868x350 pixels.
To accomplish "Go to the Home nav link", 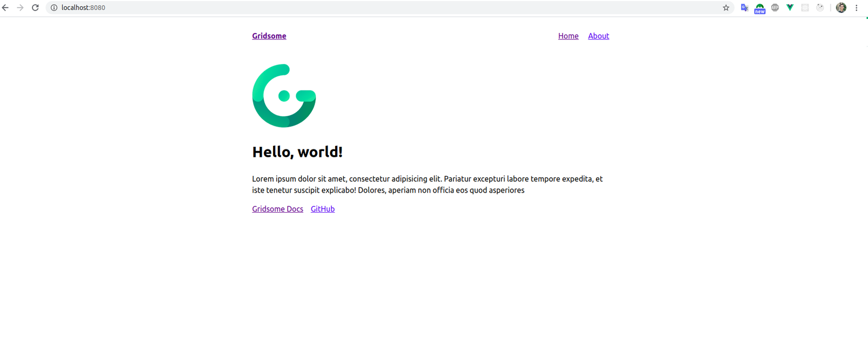I will pyautogui.click(x=568, y=36).
